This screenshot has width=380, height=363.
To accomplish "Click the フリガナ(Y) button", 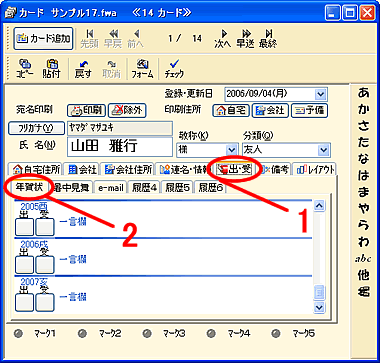I will (x=36, y=128).
